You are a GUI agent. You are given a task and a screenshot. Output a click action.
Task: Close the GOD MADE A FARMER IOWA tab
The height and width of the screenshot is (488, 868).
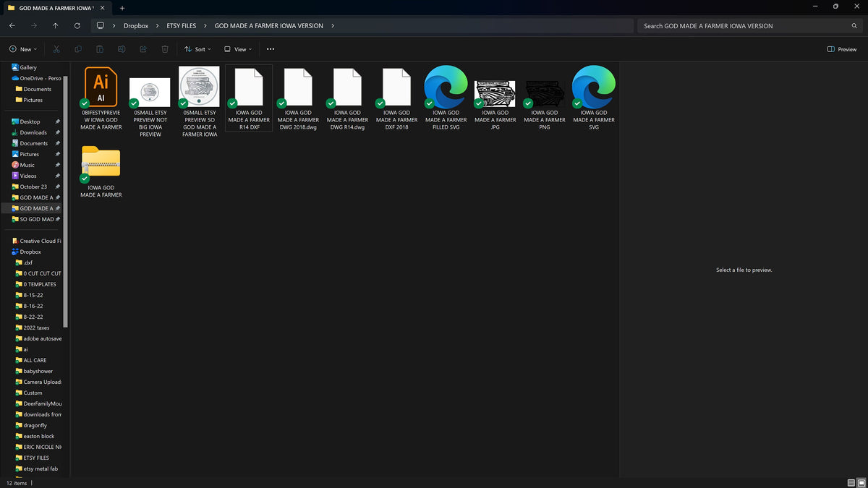pyautogui.click(x=102, y=8)
